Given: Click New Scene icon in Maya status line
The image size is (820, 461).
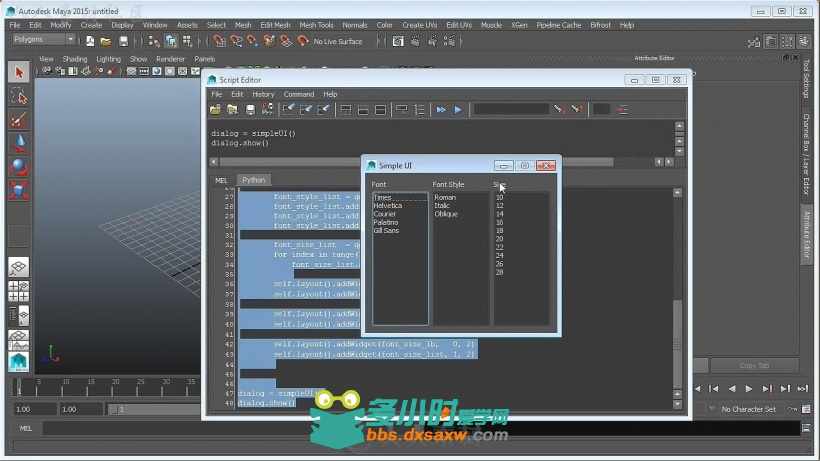Looking at the screenshot, I should click(90, 41).
